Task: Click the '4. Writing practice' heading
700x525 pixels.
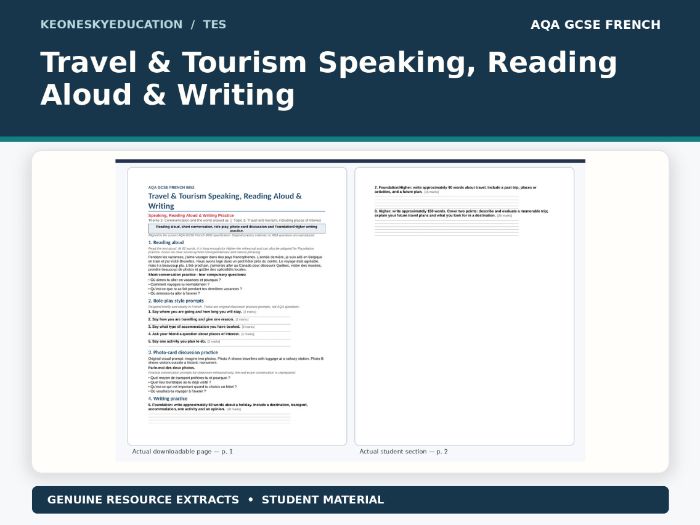Action: (168, 399)
